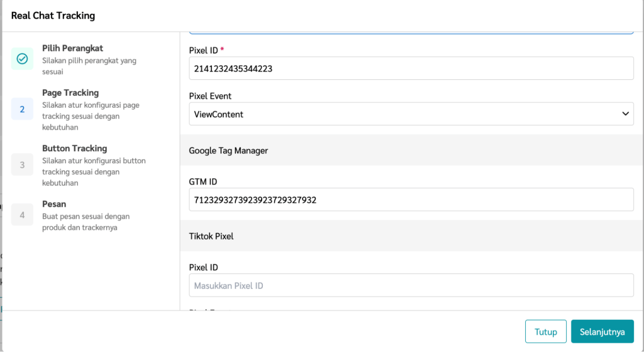Click description 'Buat pesan sesuai dengan produk dan trackernya'
Image resolution: width=644 pixels, height=352 pixels.
pyautogui.click(x=86, y=222)
